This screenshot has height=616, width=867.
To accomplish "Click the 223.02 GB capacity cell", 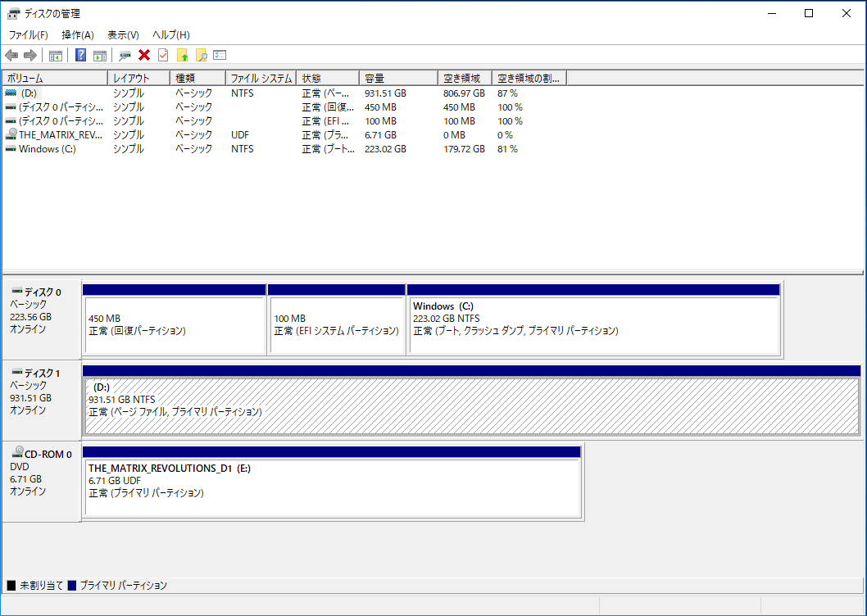I will tap(385, 149).
